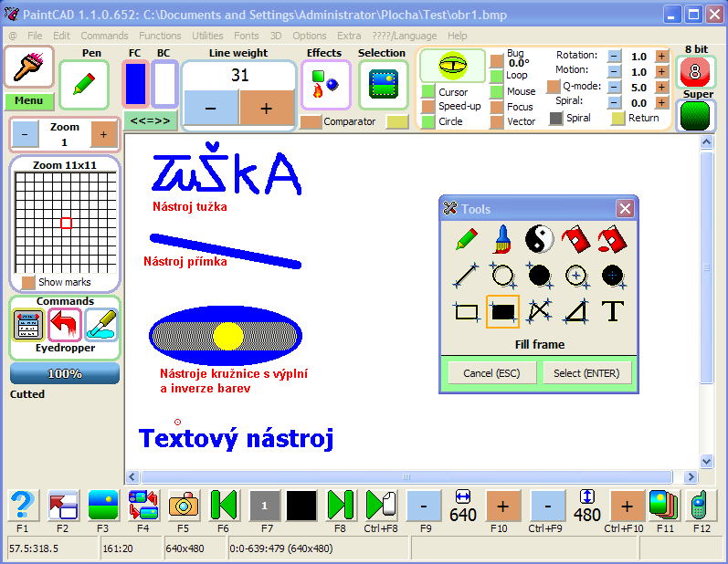728x564 pixels.
Task: Open the Edit menu
Action: tap(61, 36)
